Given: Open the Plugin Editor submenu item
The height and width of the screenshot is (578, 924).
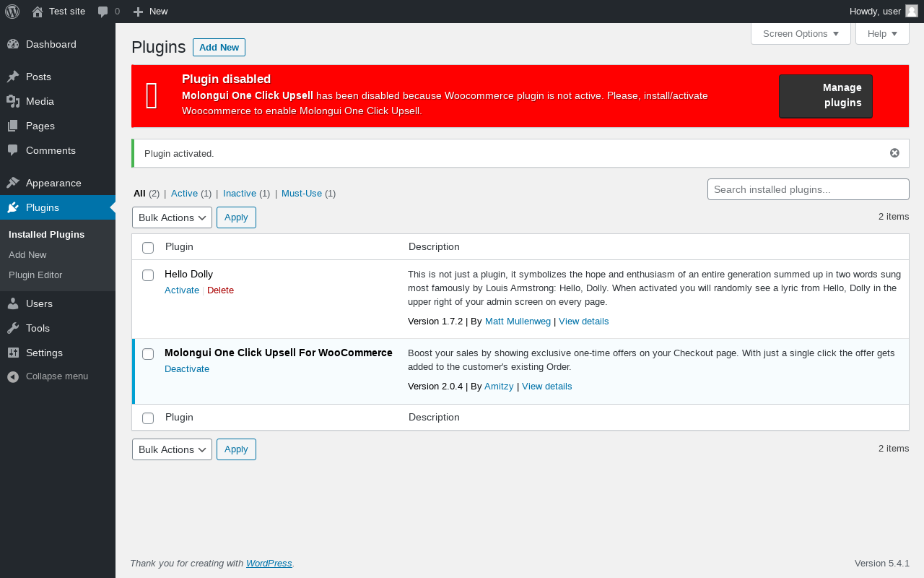Looking at the screenshot, I should click(35, 275).
